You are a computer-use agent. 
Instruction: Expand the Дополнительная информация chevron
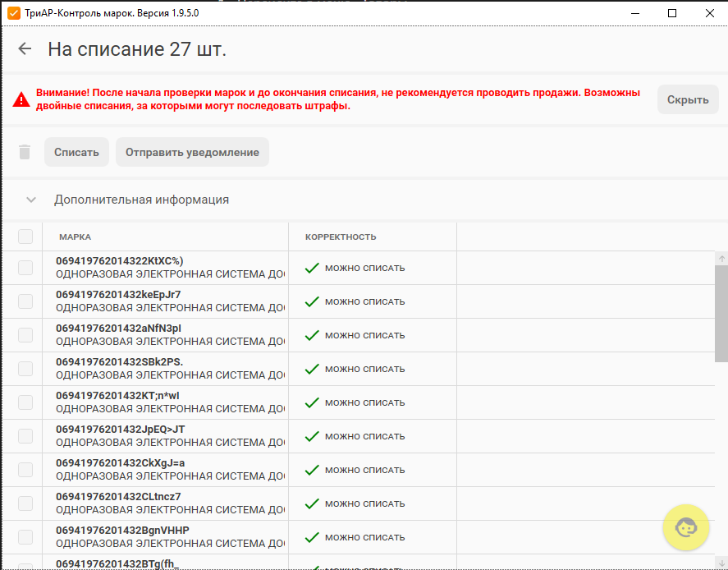click(x=31, y=200)
